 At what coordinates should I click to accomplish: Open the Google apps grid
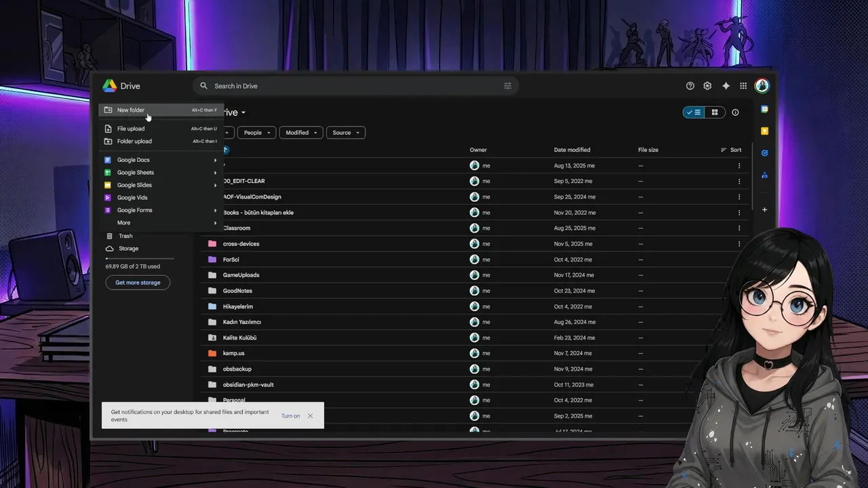point(743,86)
